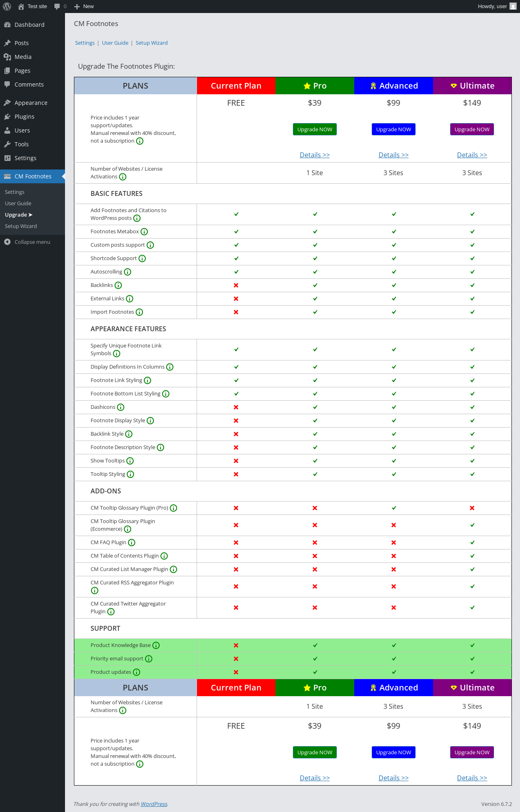
Task: Open the Howdy, user account menu
Action: point(497,7)
